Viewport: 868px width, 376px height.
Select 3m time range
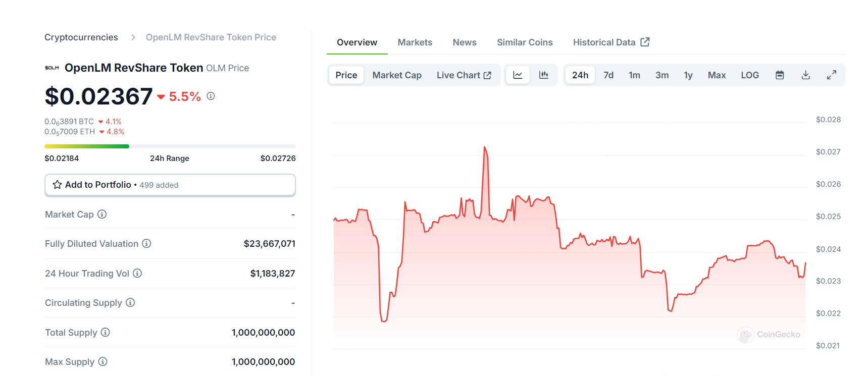(662, 75)
